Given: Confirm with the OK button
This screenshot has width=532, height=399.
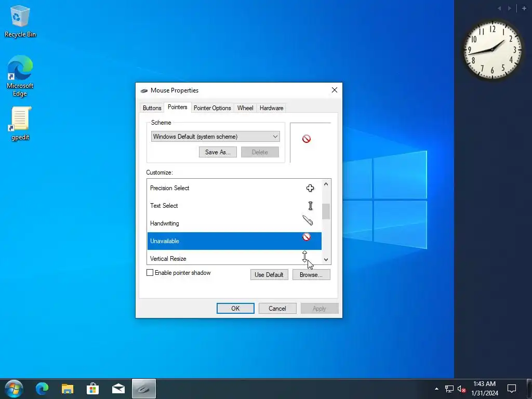Looking at the screenshot, I should coord(235,309).
